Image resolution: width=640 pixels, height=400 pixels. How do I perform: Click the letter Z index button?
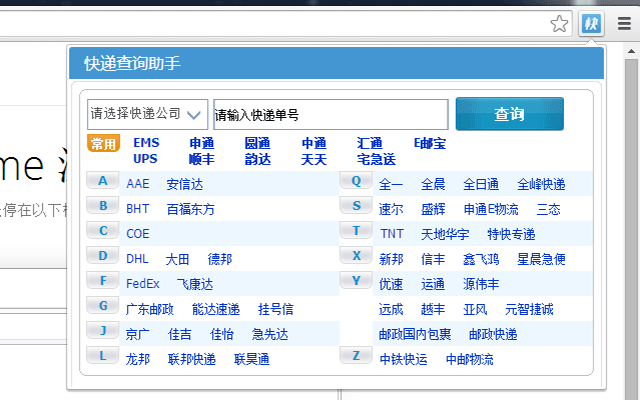tap(356, 356)
